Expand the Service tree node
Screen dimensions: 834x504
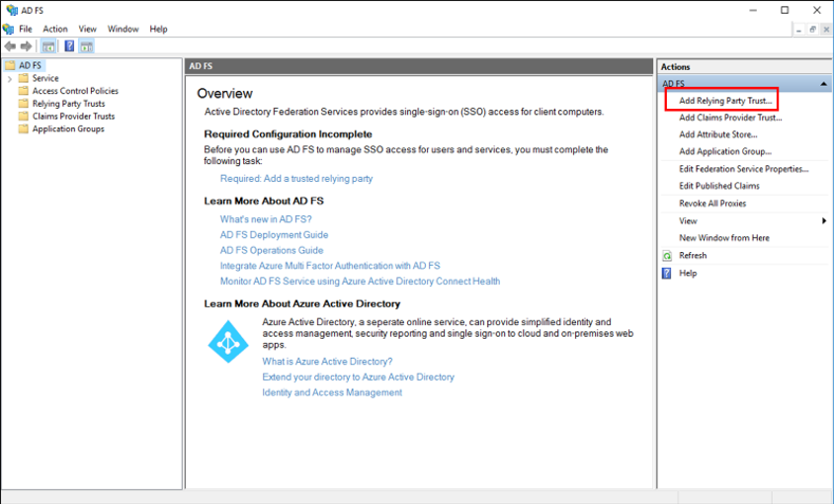[10, 78]
